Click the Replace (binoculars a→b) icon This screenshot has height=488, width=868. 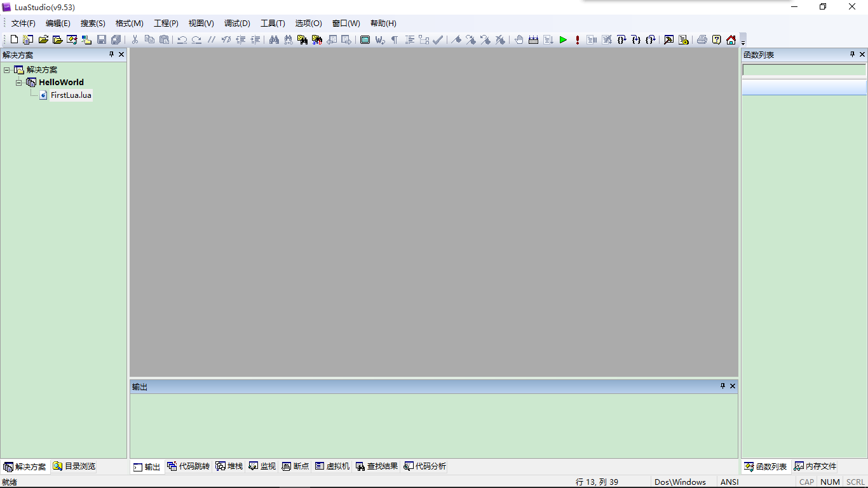tap(288, 39)
